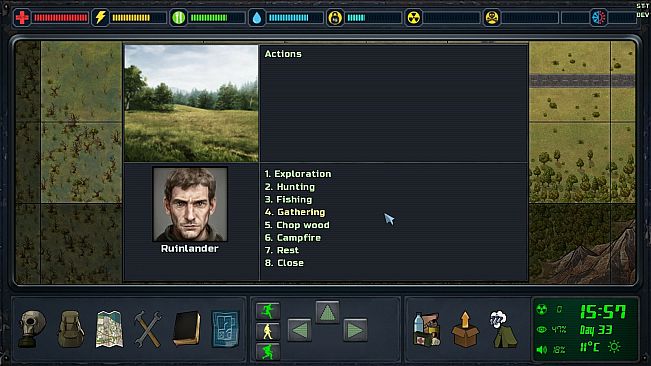Move west with the left arrow
651x366 pixels.
(299, 330)
